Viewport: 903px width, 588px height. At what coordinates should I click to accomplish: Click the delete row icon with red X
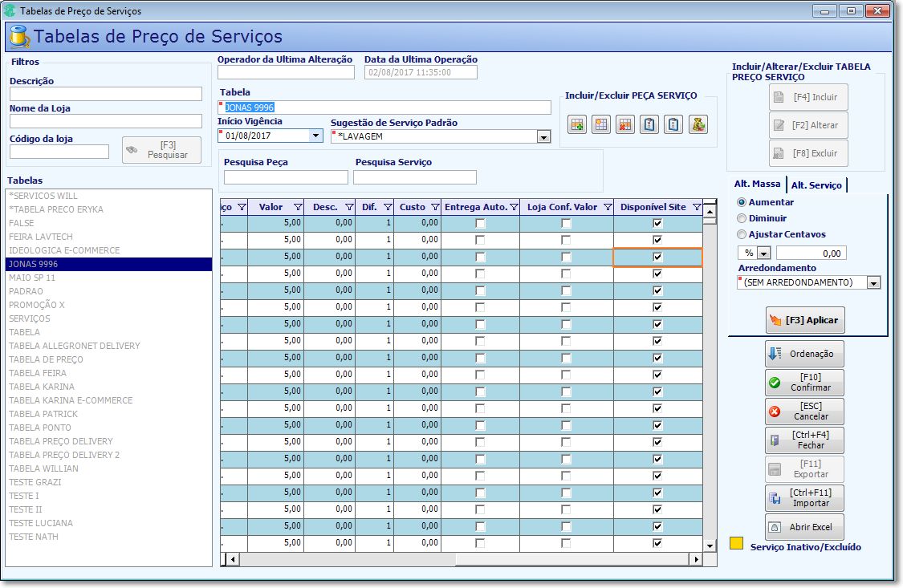pos(625,124)
